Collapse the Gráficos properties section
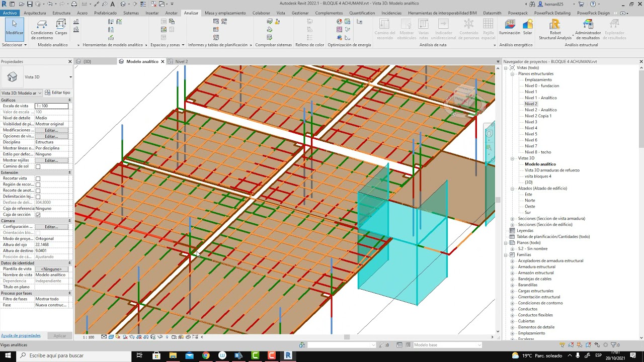This screenshot has width=644, height=362. coord(69,100)
